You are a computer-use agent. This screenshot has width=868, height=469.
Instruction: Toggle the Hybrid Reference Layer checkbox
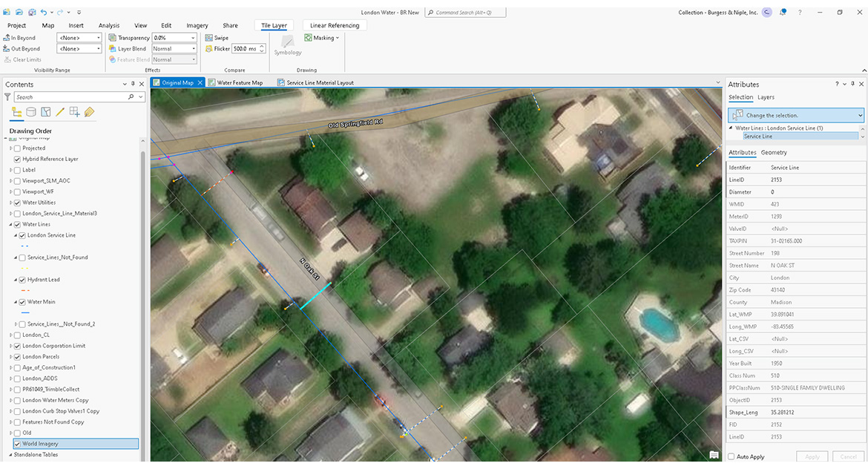coord(17,159)
